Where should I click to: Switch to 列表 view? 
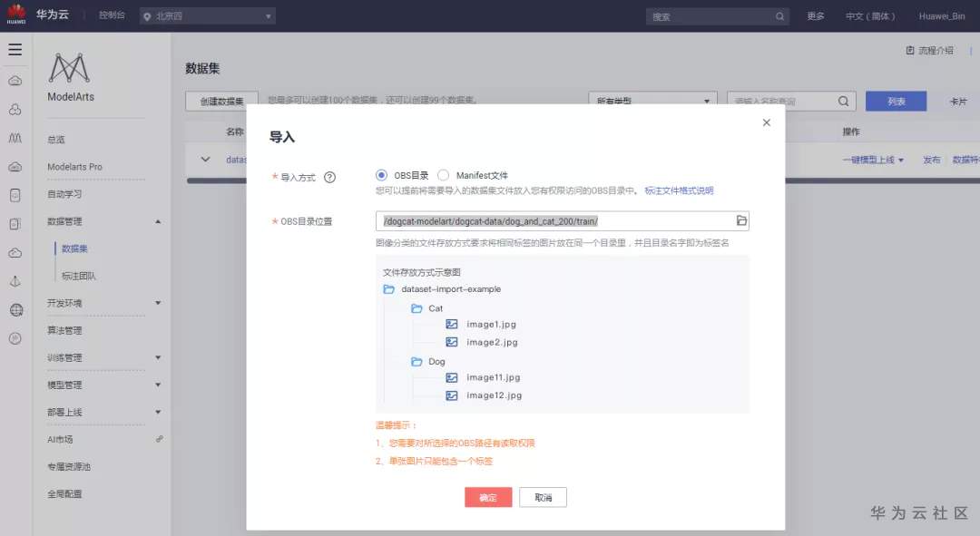pos(897,102)
